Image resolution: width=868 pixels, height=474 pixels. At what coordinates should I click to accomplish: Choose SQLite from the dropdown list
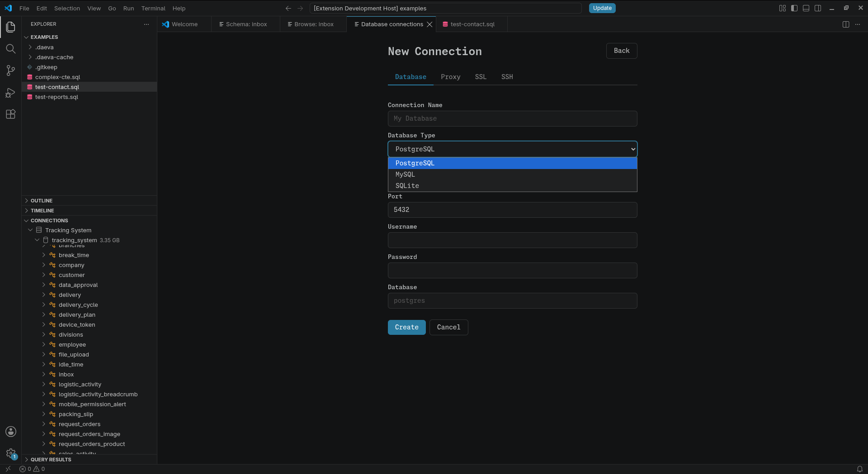512,186
